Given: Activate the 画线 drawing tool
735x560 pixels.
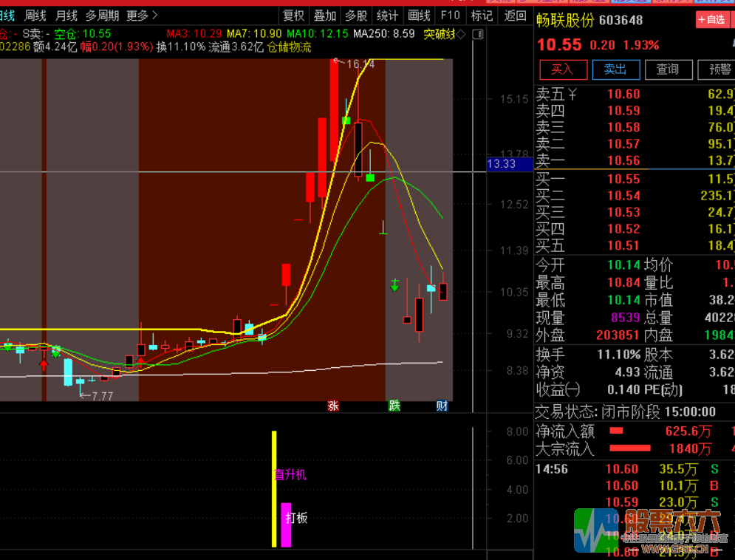Looking at the screenshot, I should [x=419, y=16].
